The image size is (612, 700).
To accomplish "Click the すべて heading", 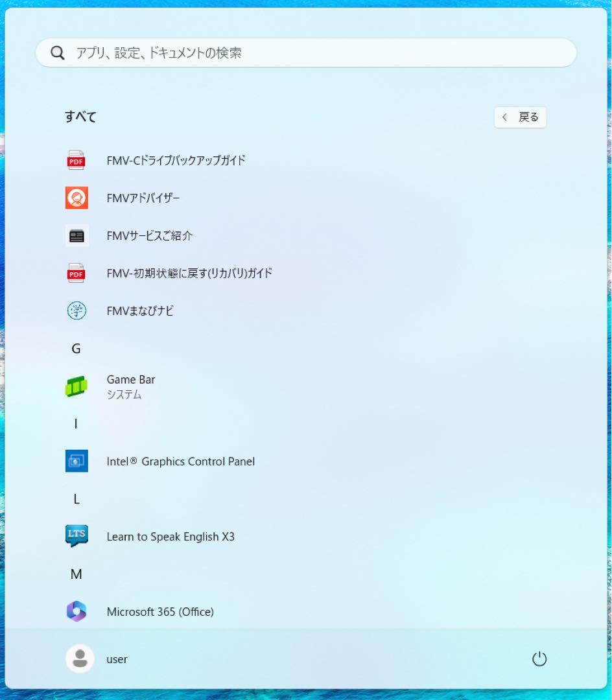I will [81, 117].
